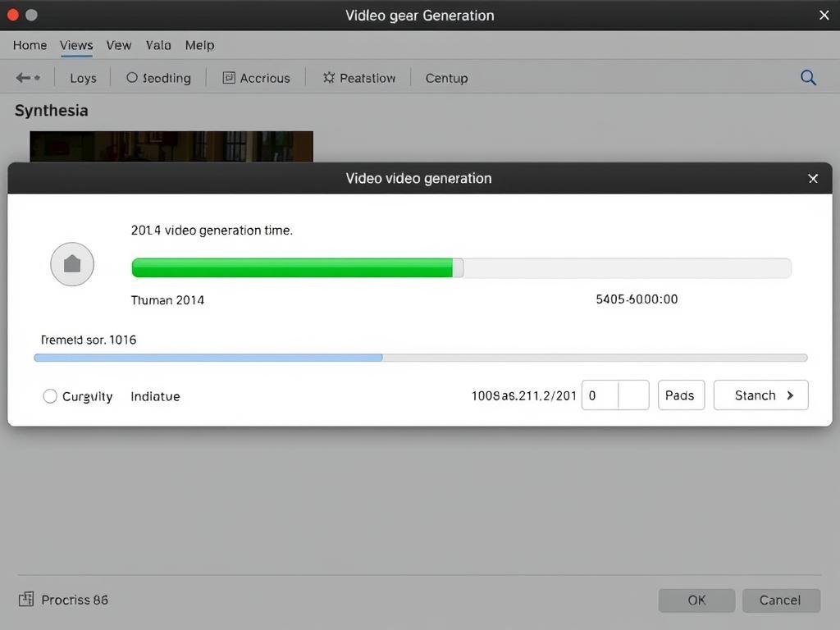Open the Melp menu
The image size is (840, 630).
[x=199, y=45]
